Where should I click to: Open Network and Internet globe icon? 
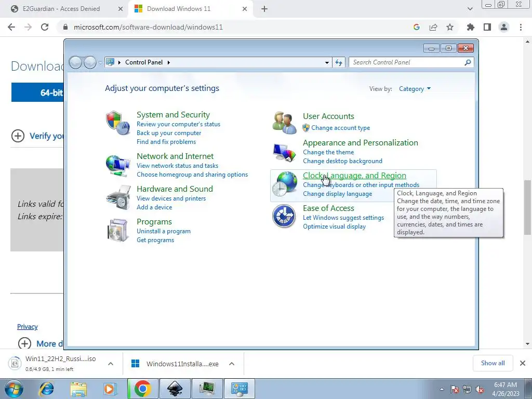pos(118,166)
